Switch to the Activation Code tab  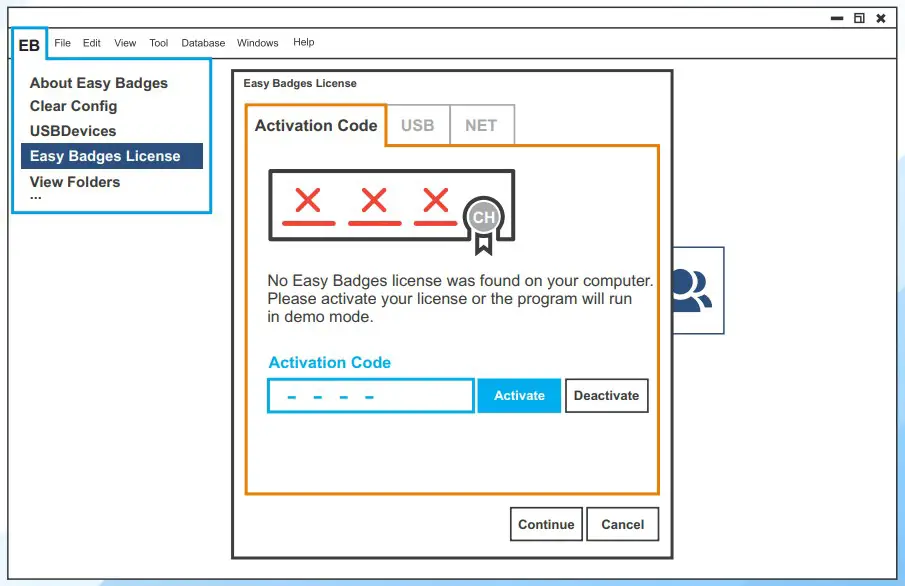[x=316, y=125]
